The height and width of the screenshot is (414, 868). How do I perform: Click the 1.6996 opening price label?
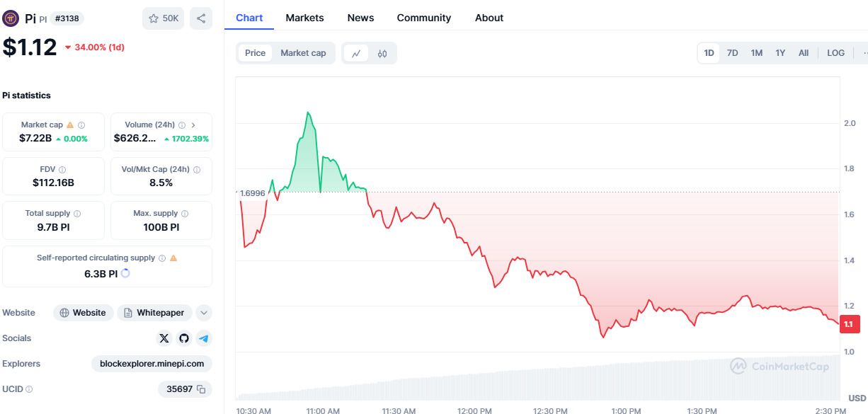click(252, 192)
